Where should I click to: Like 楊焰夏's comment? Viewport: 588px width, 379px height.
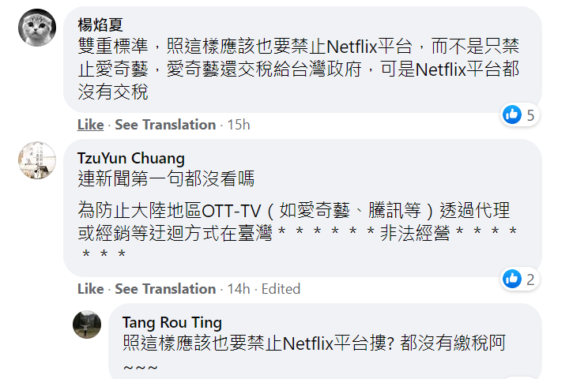pos(90,125)
